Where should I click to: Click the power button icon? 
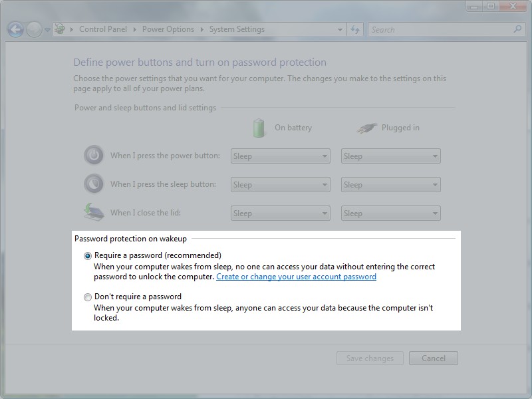pyautogui.click(x=94, y=156)
